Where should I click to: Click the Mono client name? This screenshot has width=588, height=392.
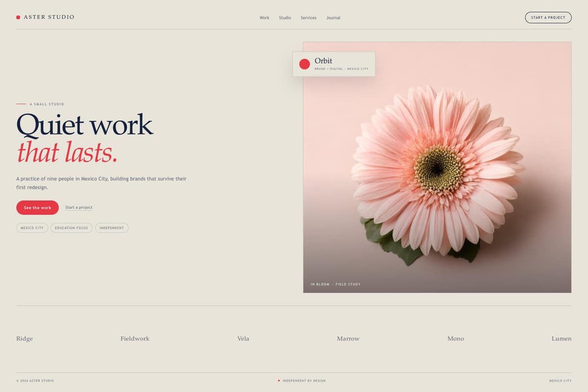[456, 339]
